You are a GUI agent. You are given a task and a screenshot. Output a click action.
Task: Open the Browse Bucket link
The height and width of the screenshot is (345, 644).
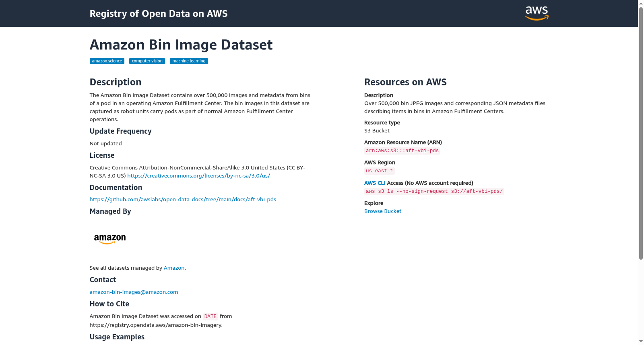click(383, 211)
